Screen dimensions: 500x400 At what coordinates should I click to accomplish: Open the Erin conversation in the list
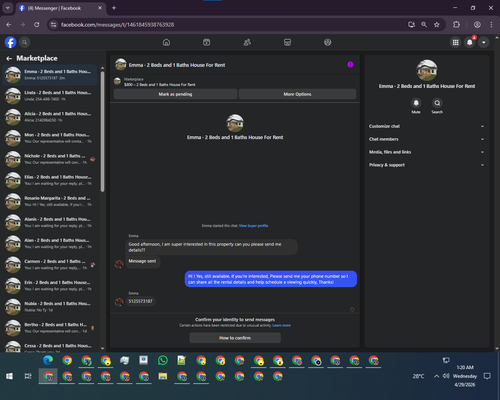50,286
